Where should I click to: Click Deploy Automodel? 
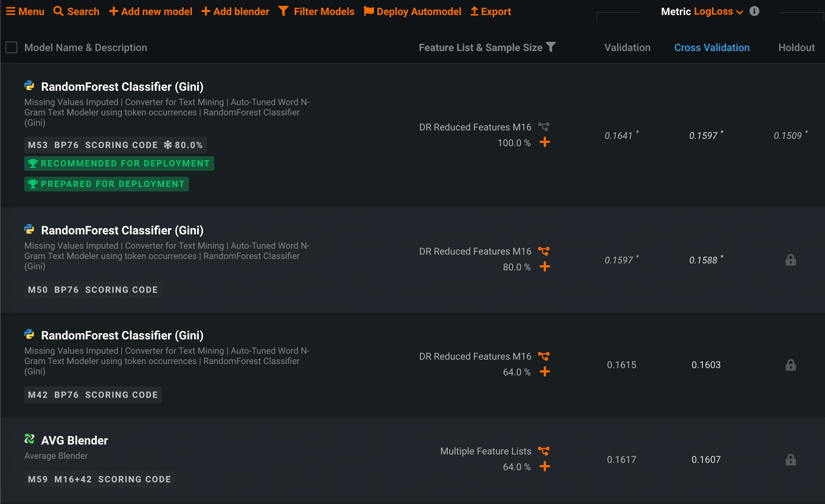pyautogui.click(x=413, y=12)
